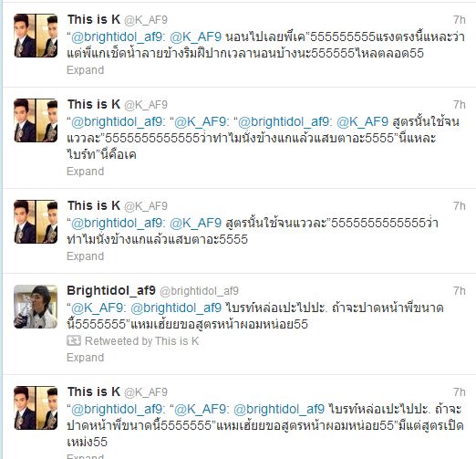Open the Brightidol_af9 profile avatar
Screen dimensions: 476x459
click(36, 307)
